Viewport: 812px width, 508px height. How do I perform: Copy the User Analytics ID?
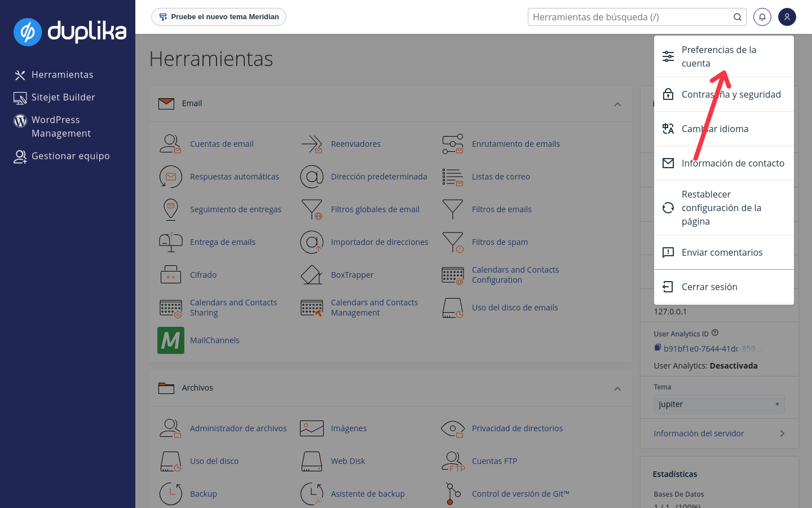657,348
